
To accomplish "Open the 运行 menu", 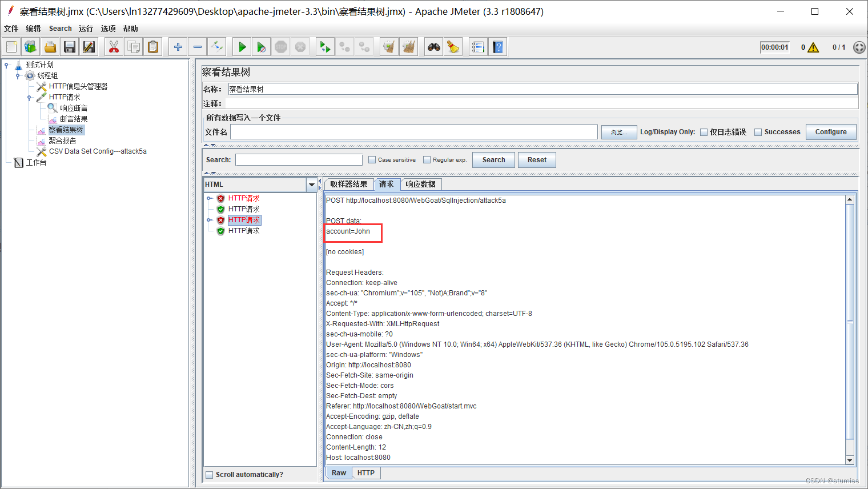I will (x=86, y=29).
